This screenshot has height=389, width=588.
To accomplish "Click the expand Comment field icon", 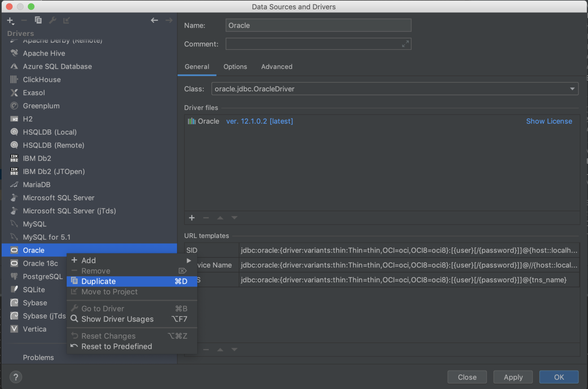I will tap(405, 44).
